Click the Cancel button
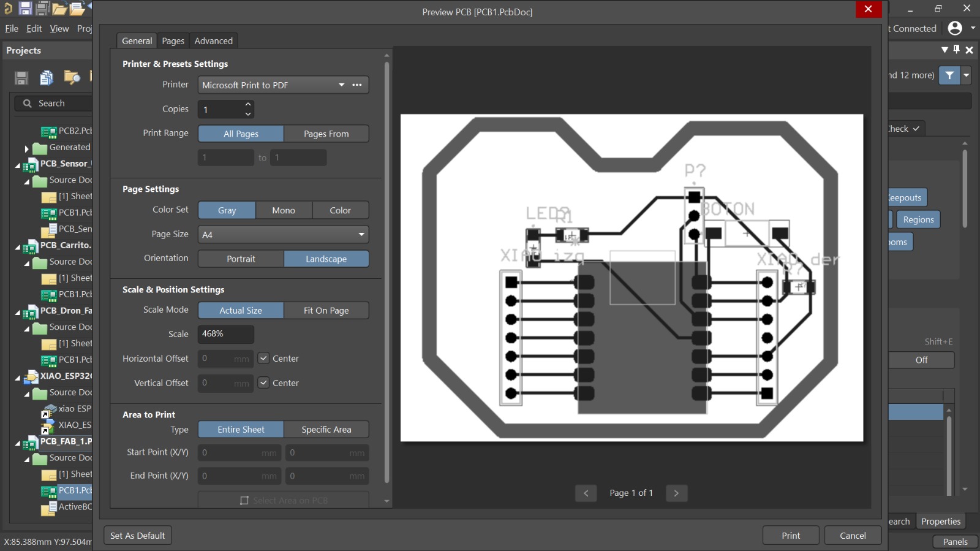The width and height of the screenshot is (980, 551). coord(853,535)
